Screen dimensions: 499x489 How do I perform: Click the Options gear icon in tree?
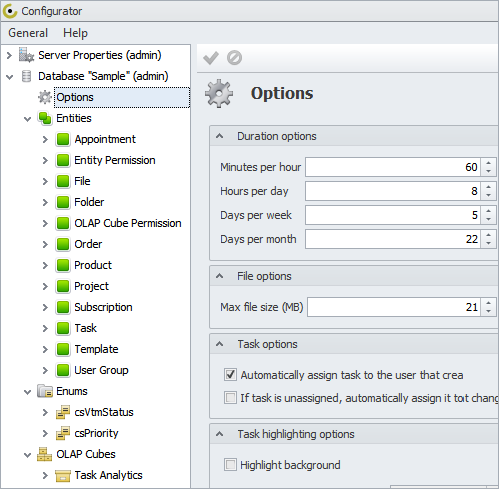pyautogui.click(x=45, y=97)
